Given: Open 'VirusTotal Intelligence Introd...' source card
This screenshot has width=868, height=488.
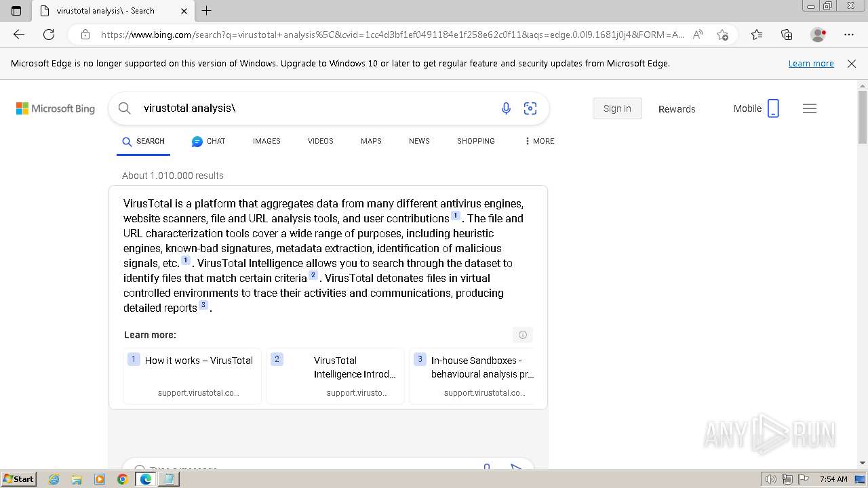Looking at the screenshot, I should (336, 376).
